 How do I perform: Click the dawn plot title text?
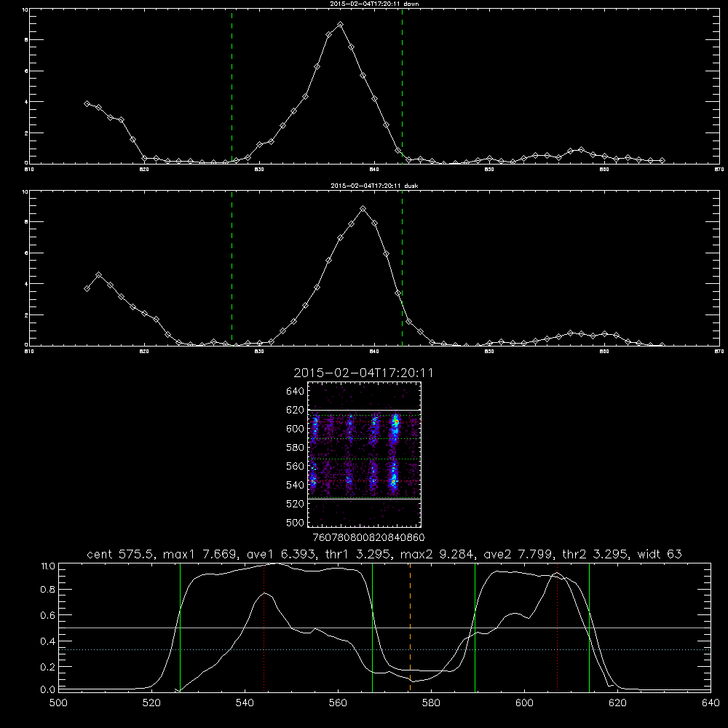point(375,4)
